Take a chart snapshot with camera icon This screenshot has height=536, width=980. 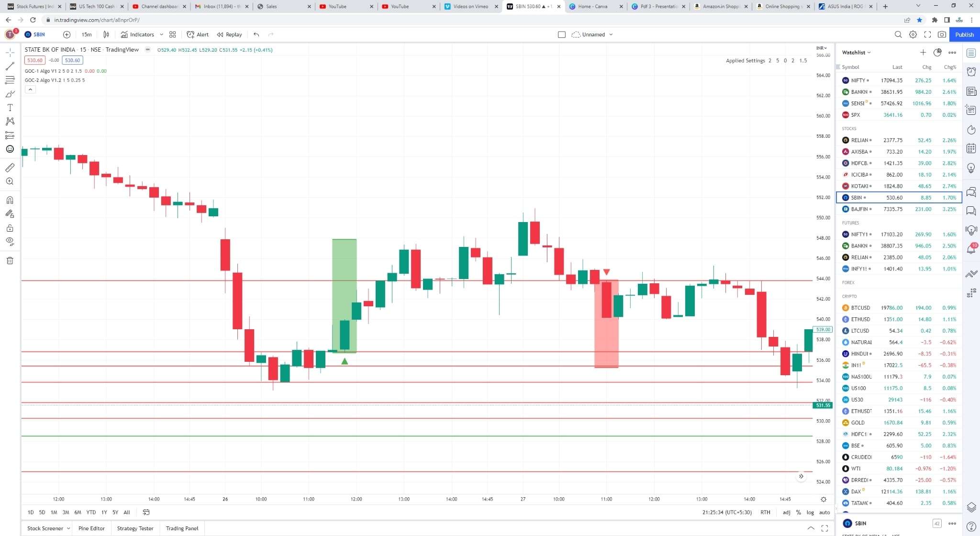pos(942,34)
